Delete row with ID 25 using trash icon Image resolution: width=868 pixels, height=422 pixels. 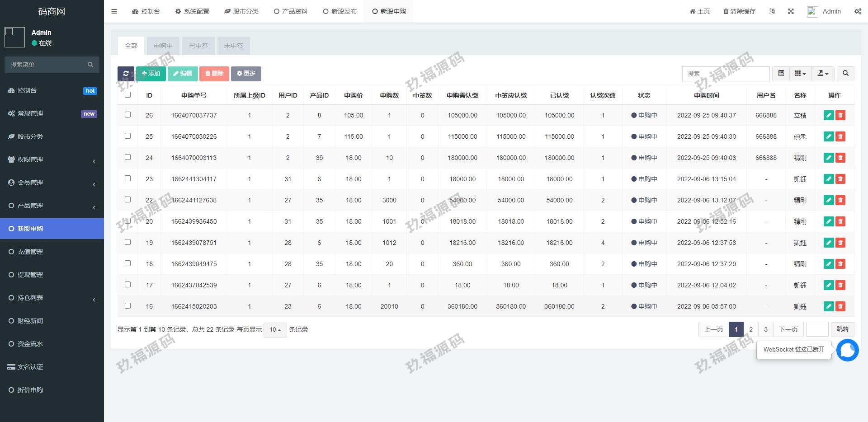point(840,136)
